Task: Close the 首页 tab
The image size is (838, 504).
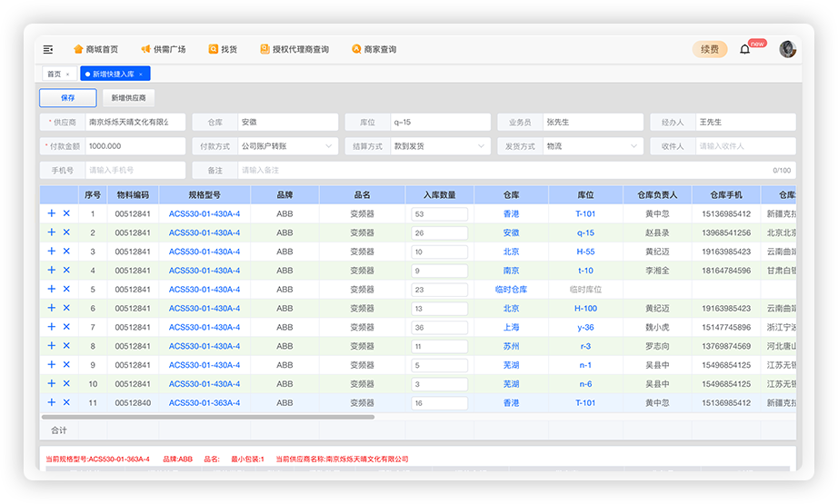Action: [x=68, y=74]
